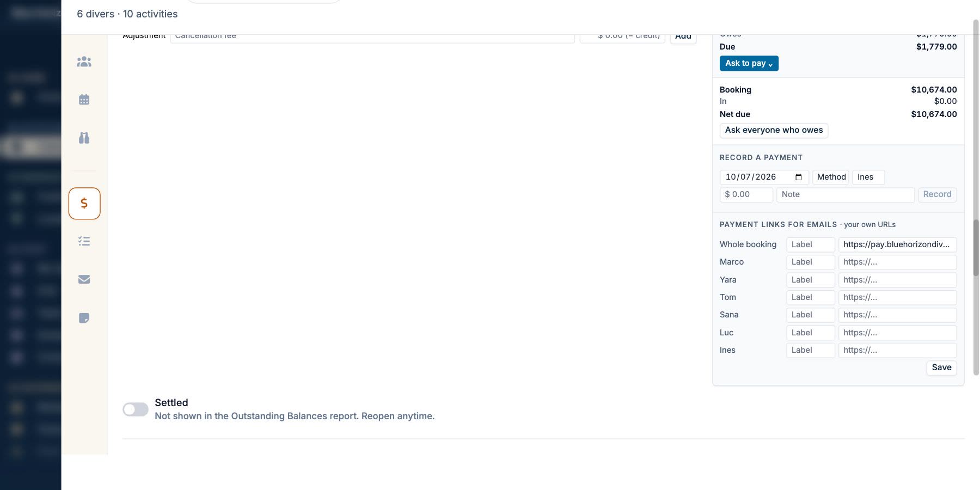Screen dimensions: 980x490
Task: Click the payment Note field
Action: coord(846,194)
